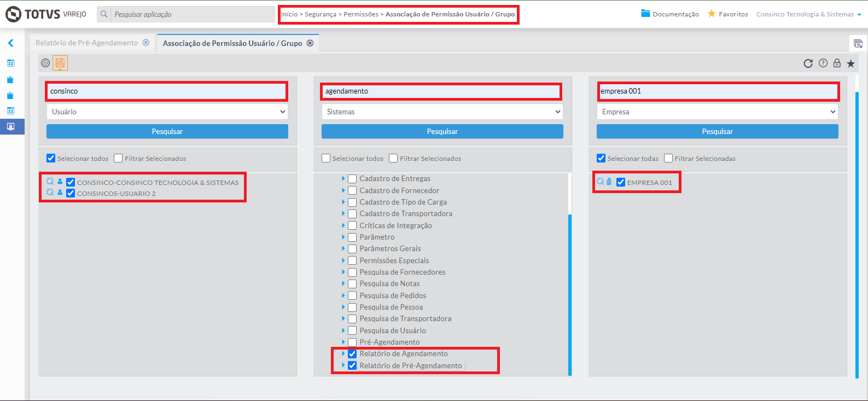
Task: Click user icon beside CONSINCOS-USUARIO 2
Action: pyautogui.click(x=60, y=193)
